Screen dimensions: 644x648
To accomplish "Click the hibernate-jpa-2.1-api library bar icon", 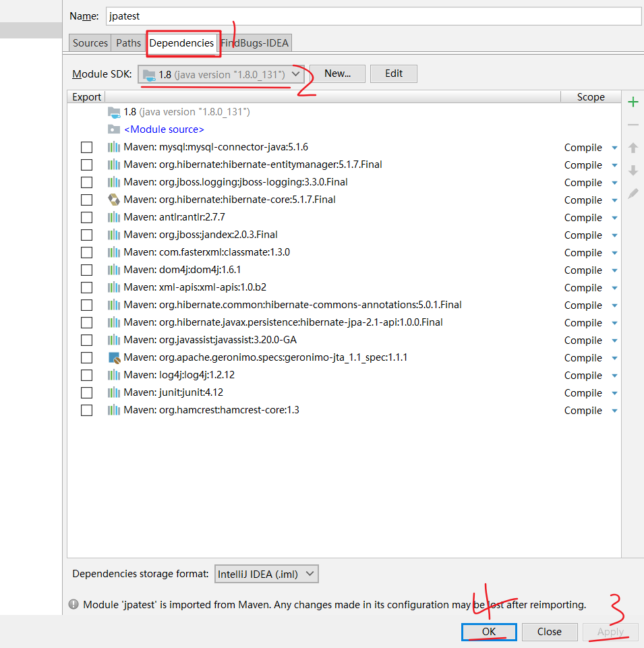I will pyautogui.click(x=114, y=322).
